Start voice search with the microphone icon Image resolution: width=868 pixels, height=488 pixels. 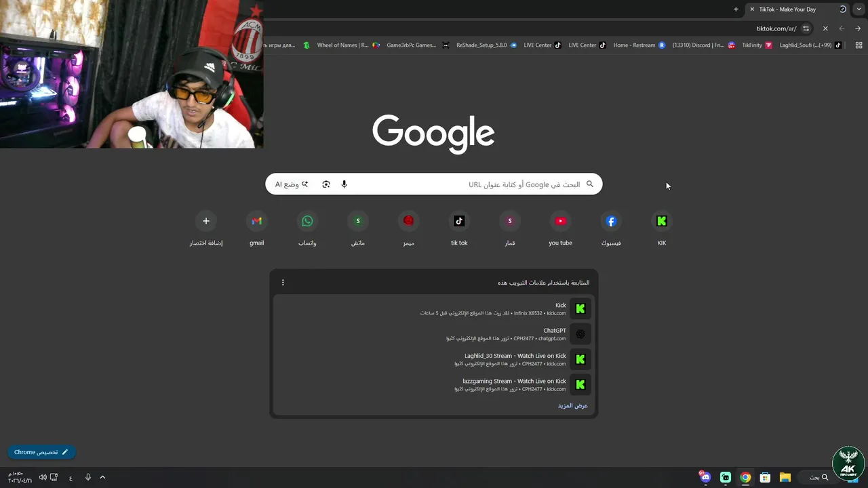tap(344, 184)
